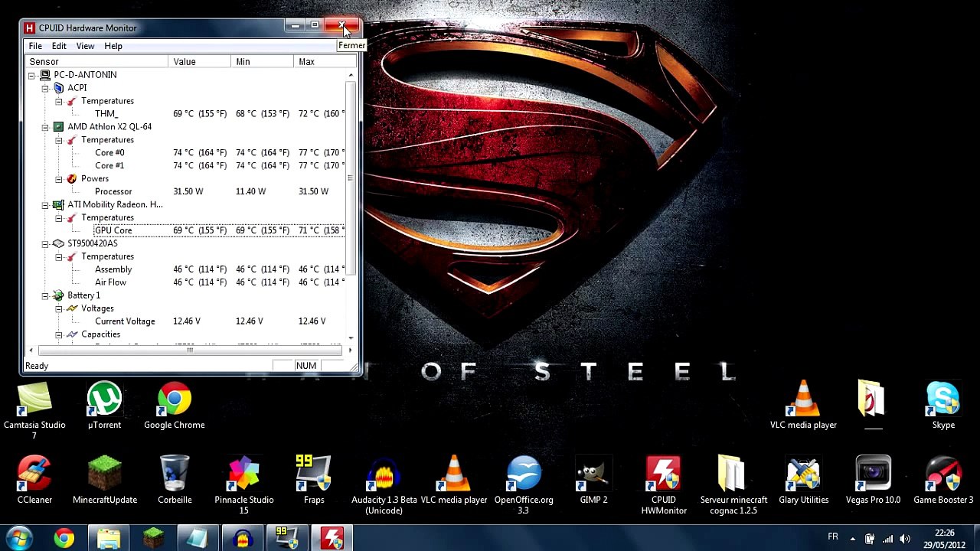Select the Processor power row
980x551 pixels.
(186, 192)
